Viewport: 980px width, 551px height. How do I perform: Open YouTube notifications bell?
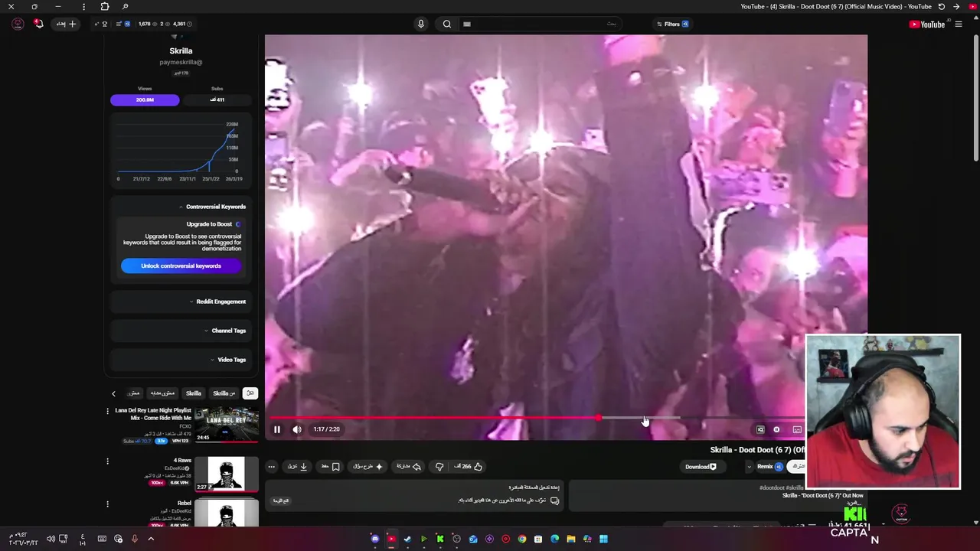click(38, 24)
